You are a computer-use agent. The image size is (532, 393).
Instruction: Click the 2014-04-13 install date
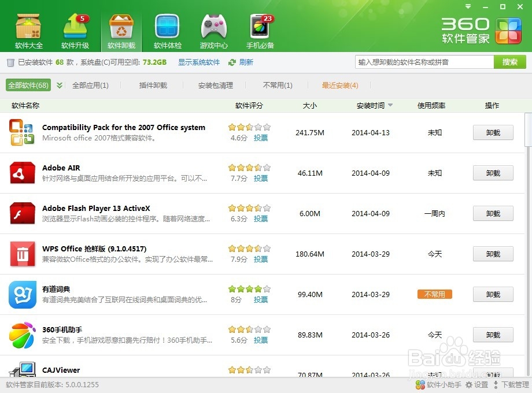371,132
